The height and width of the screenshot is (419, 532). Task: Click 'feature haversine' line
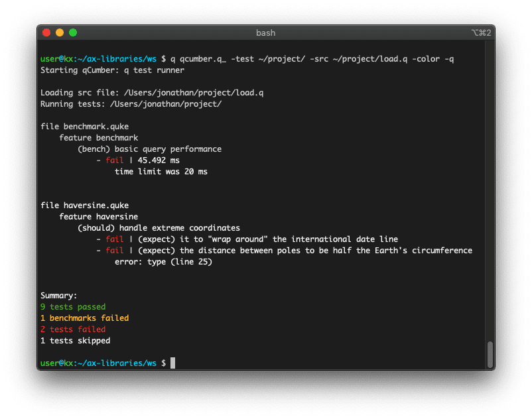(99, 217)
